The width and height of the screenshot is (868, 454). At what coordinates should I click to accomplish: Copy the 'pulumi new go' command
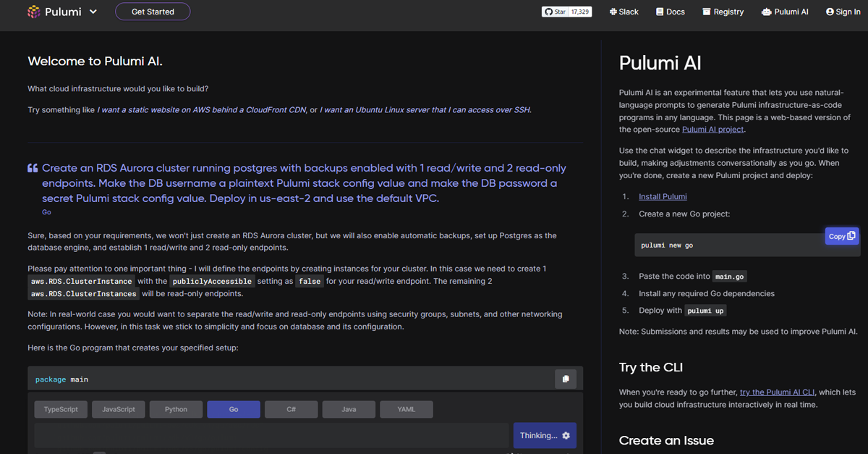click(842, 236)
